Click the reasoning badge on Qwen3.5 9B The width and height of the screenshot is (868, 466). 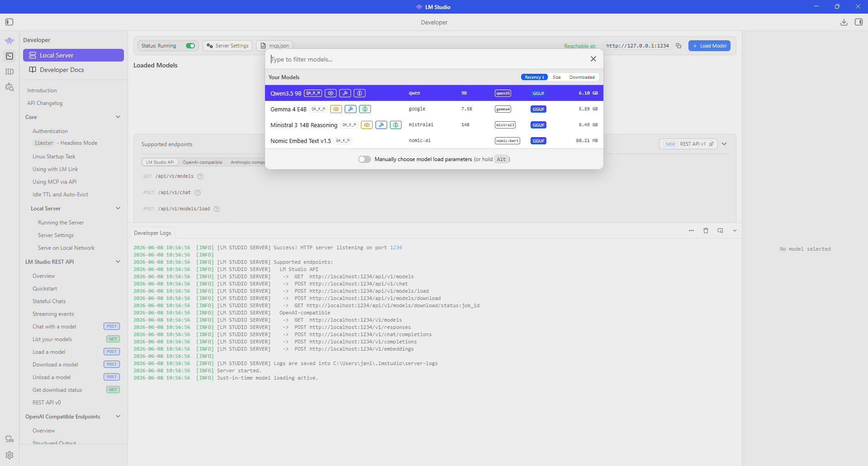coord(360,93)
